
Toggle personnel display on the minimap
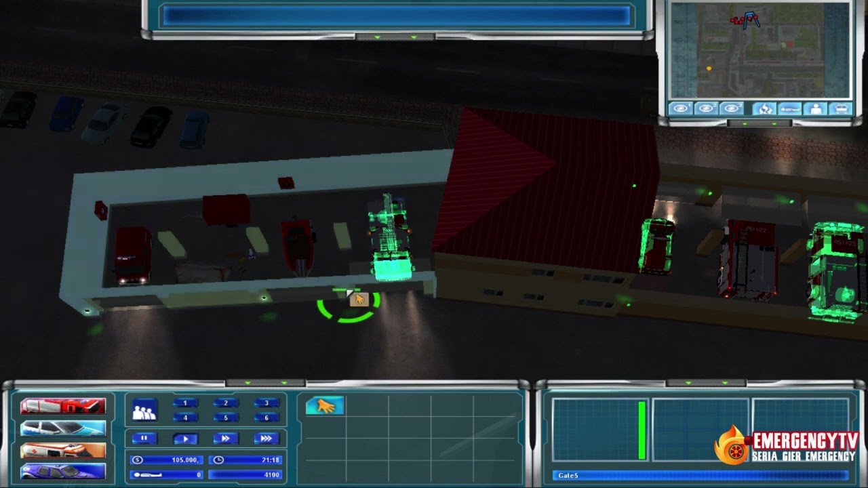815,108
